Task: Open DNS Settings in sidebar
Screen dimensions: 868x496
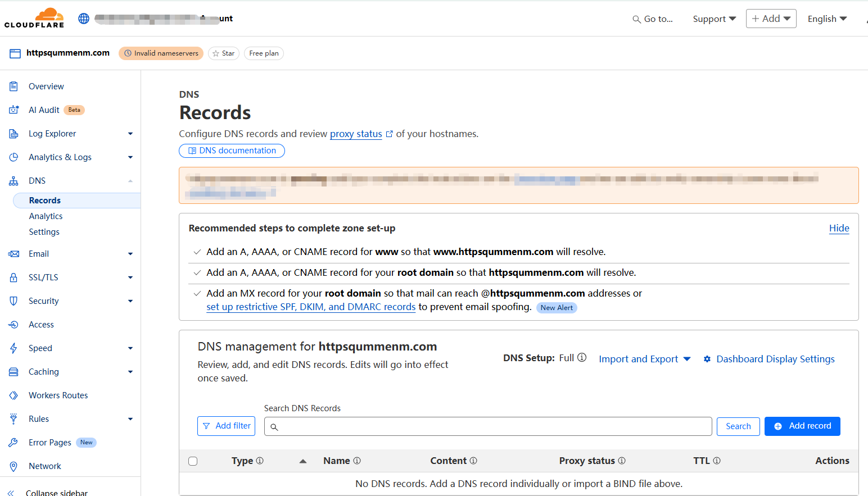Action: click(44, 232)
